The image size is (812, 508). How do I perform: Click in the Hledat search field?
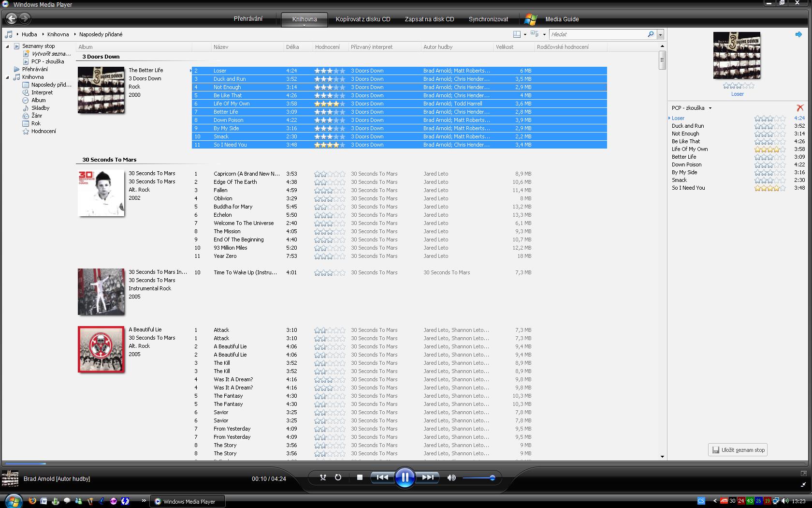pyautogui.click(x=598, y=34)
